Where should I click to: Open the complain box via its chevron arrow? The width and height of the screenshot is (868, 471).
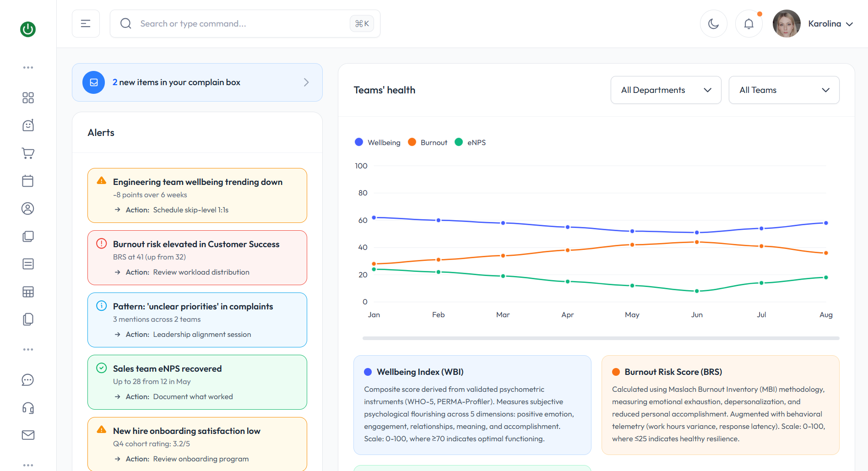[306, 82]
